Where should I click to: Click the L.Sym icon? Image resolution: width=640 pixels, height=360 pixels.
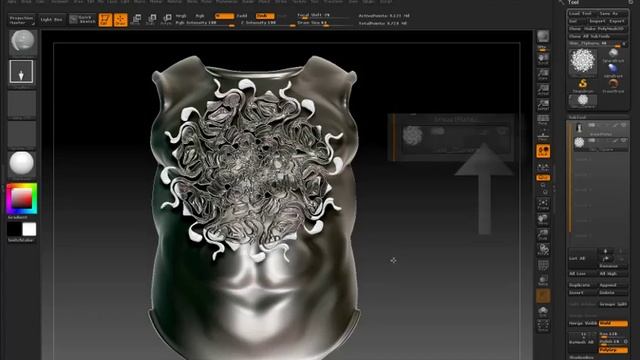(543, 167)
